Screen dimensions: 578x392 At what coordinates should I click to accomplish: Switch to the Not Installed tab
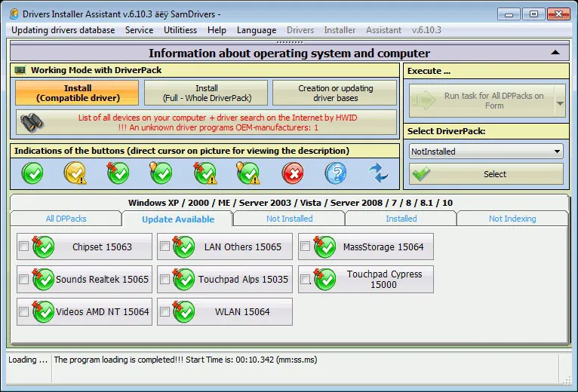pyautogui.click(x=289, y=219)
